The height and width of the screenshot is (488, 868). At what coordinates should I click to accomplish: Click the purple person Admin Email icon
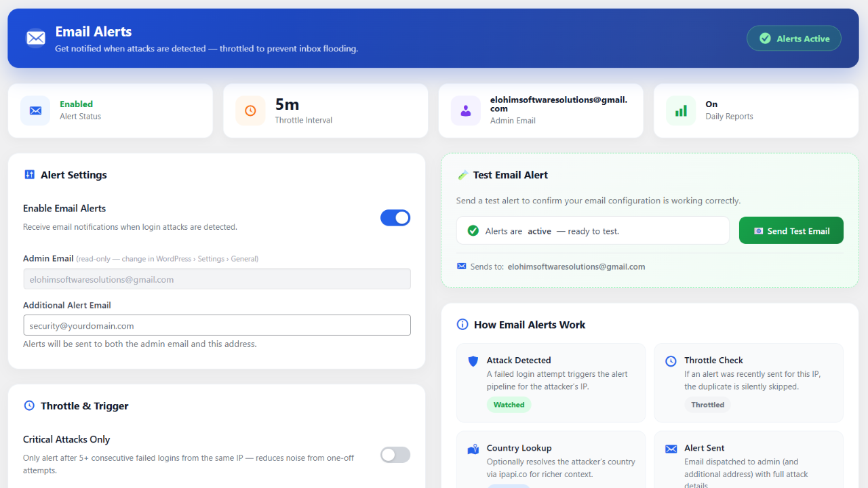[466, 110]
